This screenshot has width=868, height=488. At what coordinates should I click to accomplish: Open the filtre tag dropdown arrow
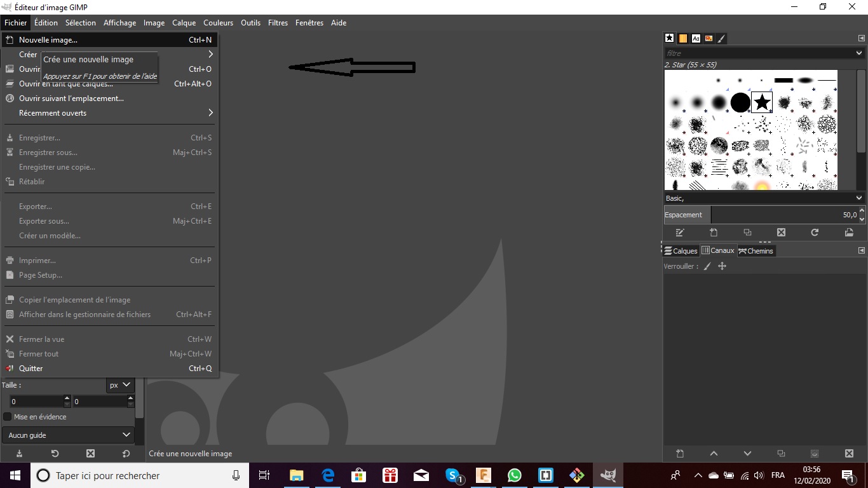pos(859,53)
